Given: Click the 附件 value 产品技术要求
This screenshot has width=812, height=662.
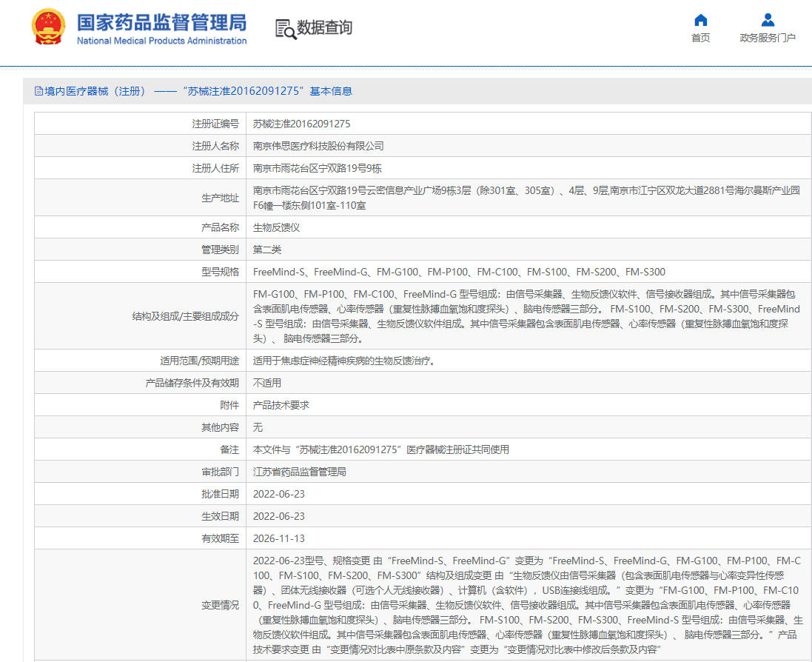Looking at the screenshot, I should click(x=281, y=405).
